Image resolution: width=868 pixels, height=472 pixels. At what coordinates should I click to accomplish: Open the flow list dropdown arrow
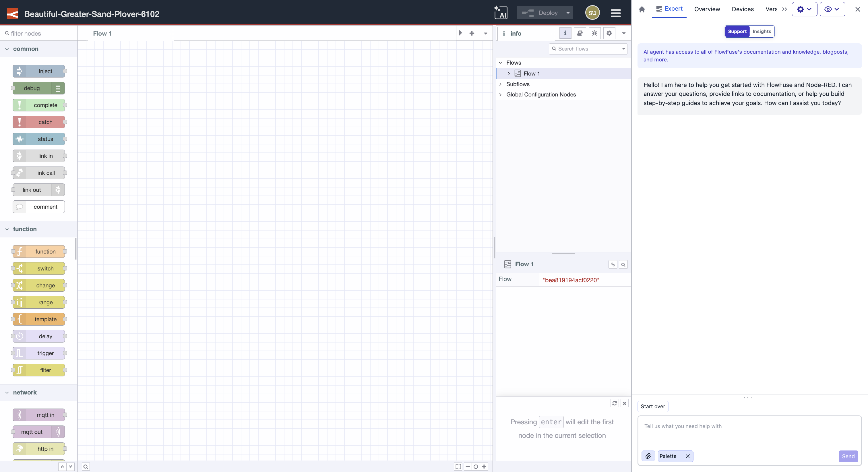[x=486, y=33]
